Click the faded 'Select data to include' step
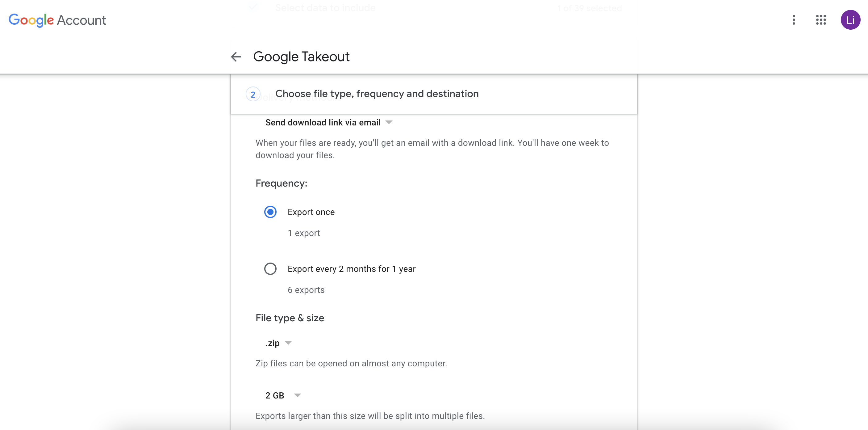The height and width of the screenshot is (430, 868). [325, 7]
